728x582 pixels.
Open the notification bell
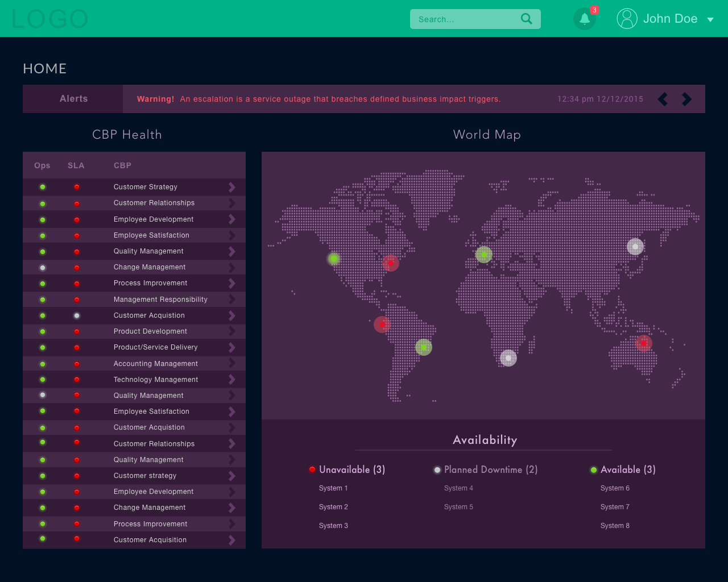pos(585,19)
